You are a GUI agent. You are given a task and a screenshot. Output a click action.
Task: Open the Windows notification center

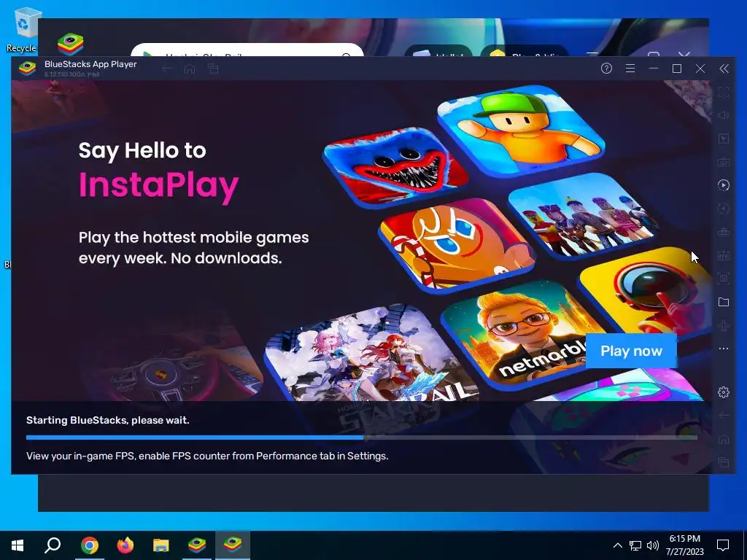coord(723,545)
